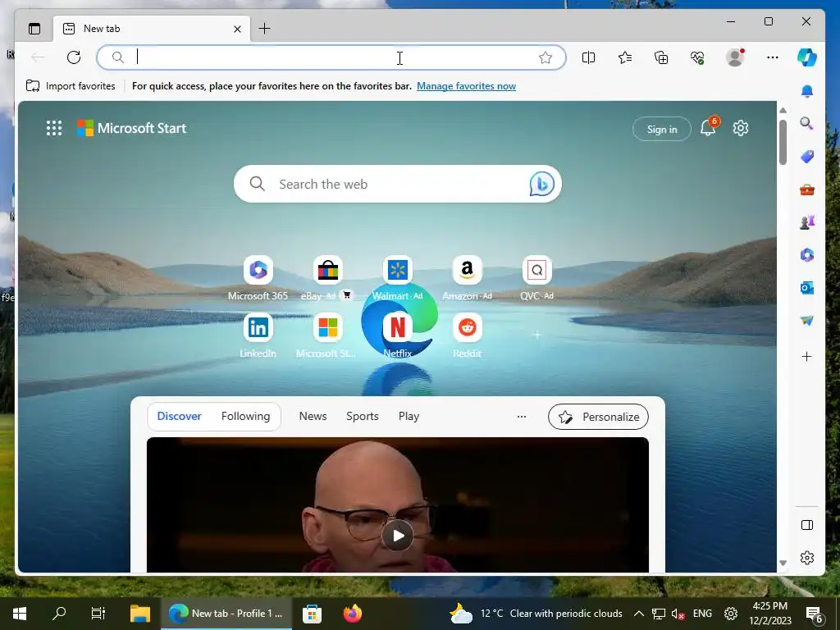Screen dimensions: 840x630
Task: Switch to the Following tab
Action: click(x=245, y=416)
